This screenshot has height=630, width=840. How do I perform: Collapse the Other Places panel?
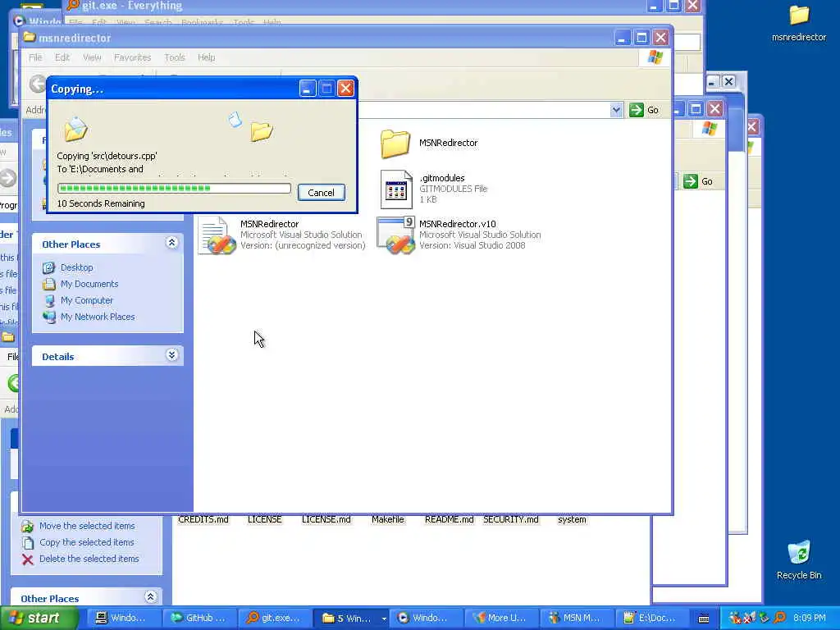[x=171, y=243]
